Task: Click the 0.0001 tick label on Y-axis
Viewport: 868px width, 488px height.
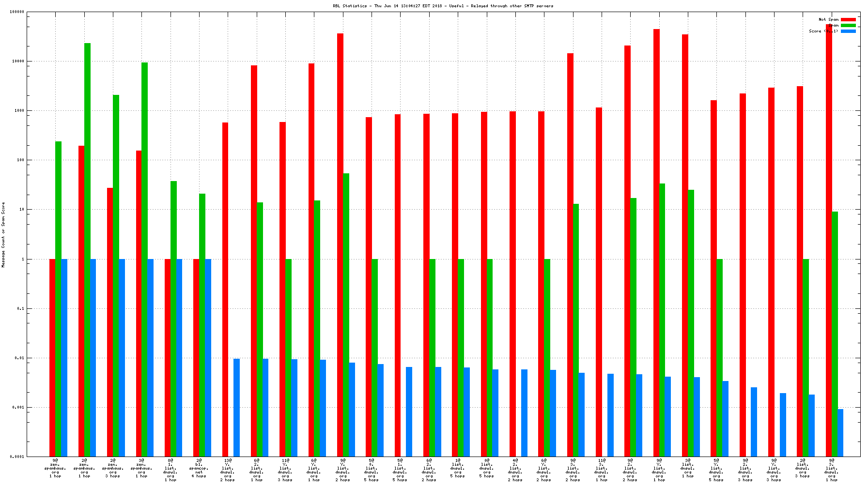Action: [16, 457]
